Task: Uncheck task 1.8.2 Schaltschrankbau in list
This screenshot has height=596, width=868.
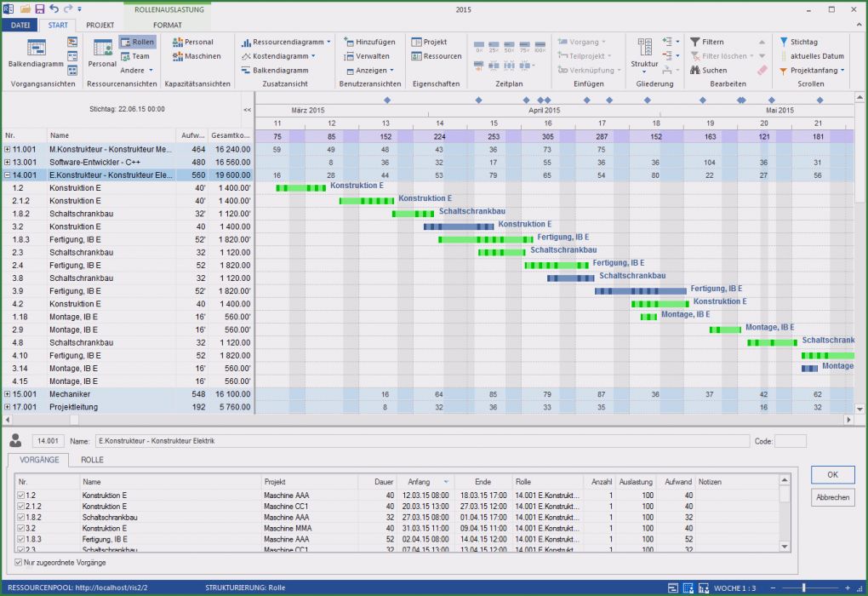Action: point(21,517)
